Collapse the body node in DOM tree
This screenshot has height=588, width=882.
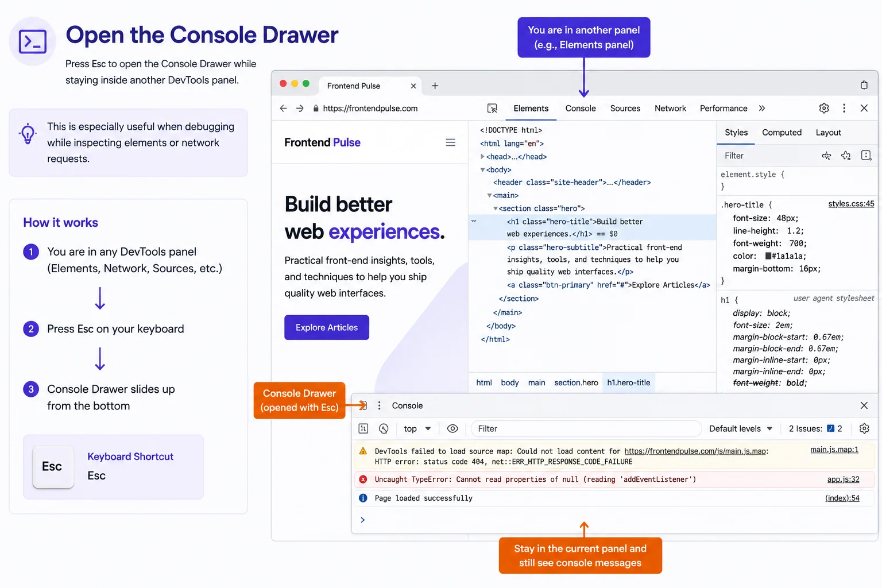coord(482,170)
